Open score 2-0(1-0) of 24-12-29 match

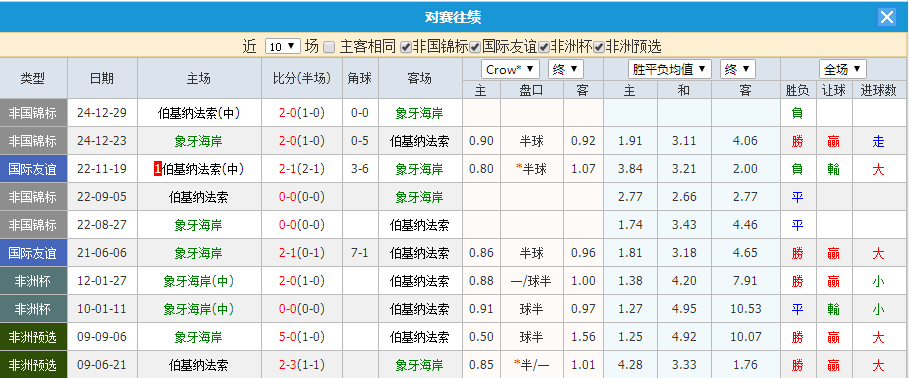coord(302,113)
